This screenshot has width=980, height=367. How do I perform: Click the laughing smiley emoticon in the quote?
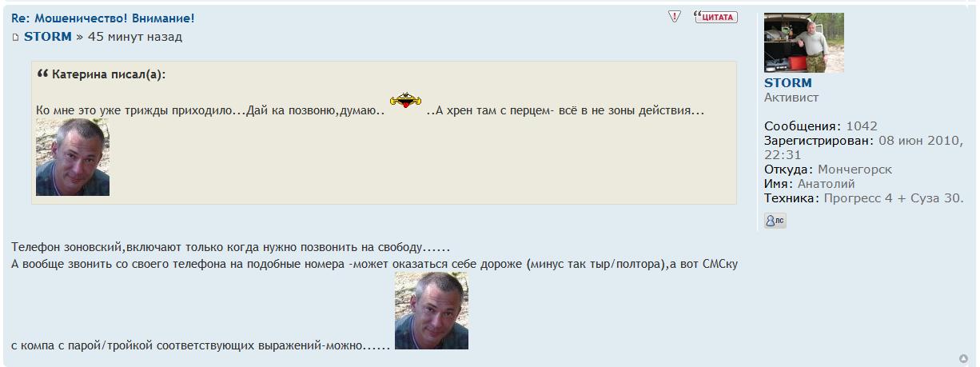tap(405, 102)
